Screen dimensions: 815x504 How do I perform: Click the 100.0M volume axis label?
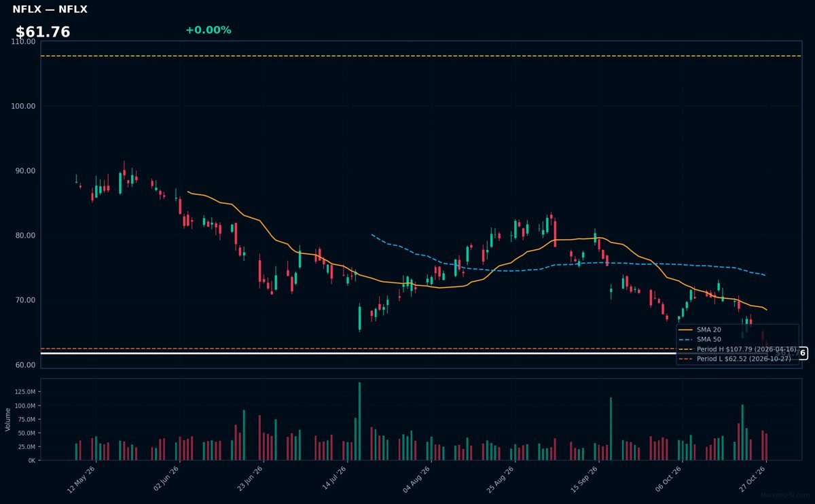(26, 406)
